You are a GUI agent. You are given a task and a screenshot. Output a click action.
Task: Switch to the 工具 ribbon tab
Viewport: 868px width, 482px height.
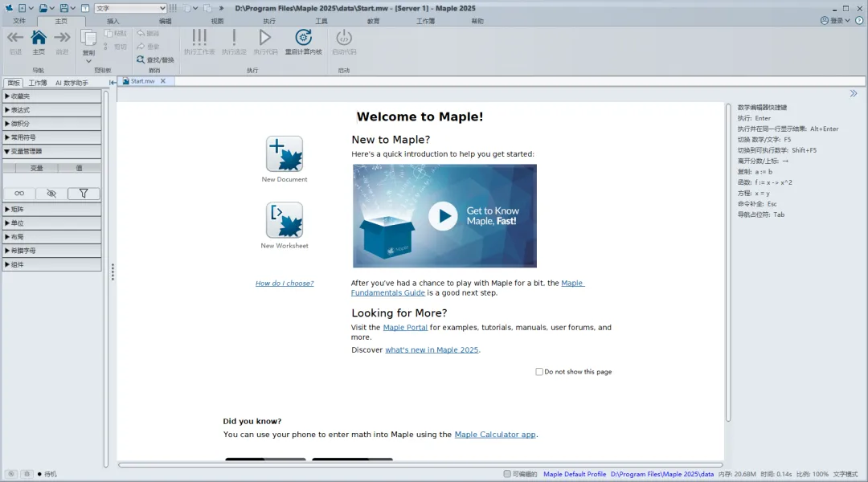tap(321, 21)
